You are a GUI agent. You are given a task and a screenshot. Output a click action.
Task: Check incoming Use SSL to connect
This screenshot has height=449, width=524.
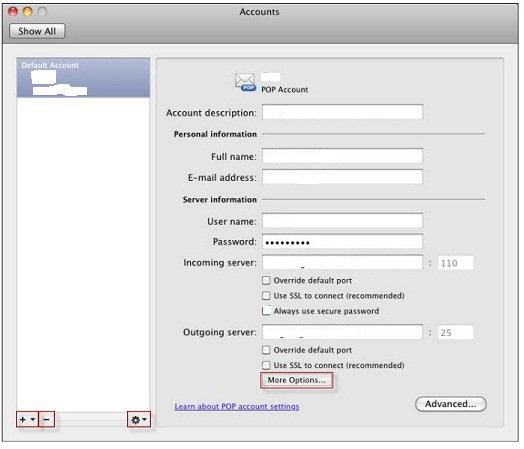266,296
